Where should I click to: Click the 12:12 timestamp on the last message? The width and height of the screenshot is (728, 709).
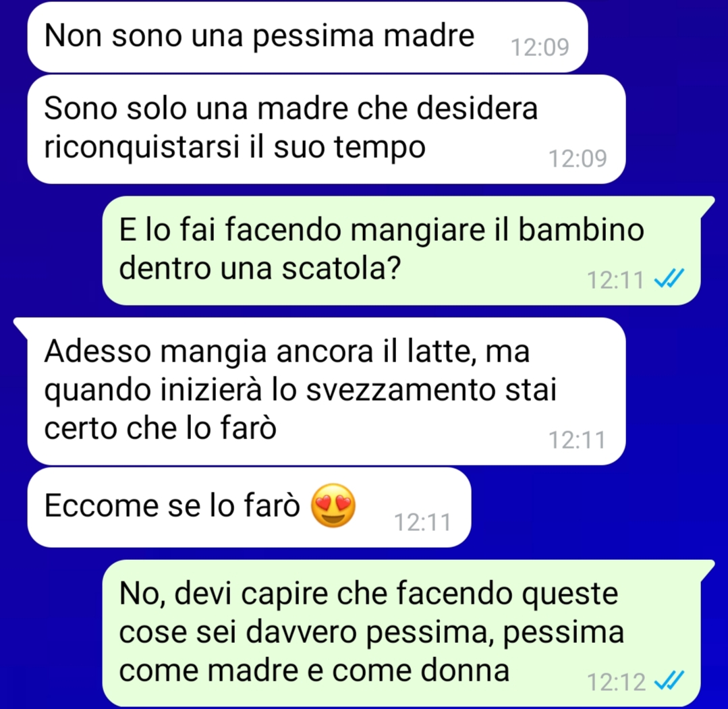coord(616,683)
